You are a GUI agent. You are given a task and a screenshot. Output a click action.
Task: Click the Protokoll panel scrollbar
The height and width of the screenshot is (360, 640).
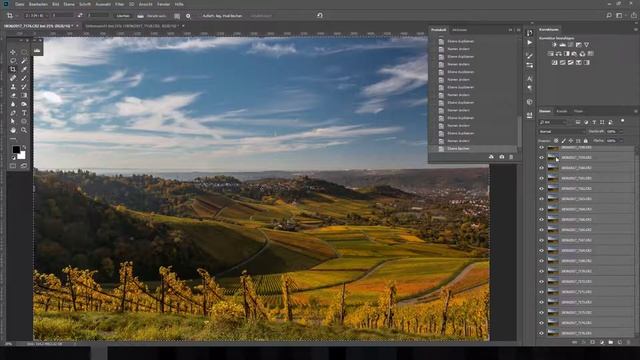point(520,133)
